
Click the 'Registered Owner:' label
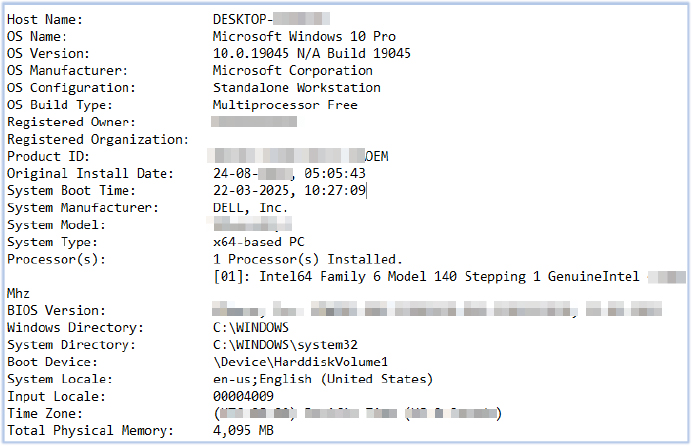71,123
